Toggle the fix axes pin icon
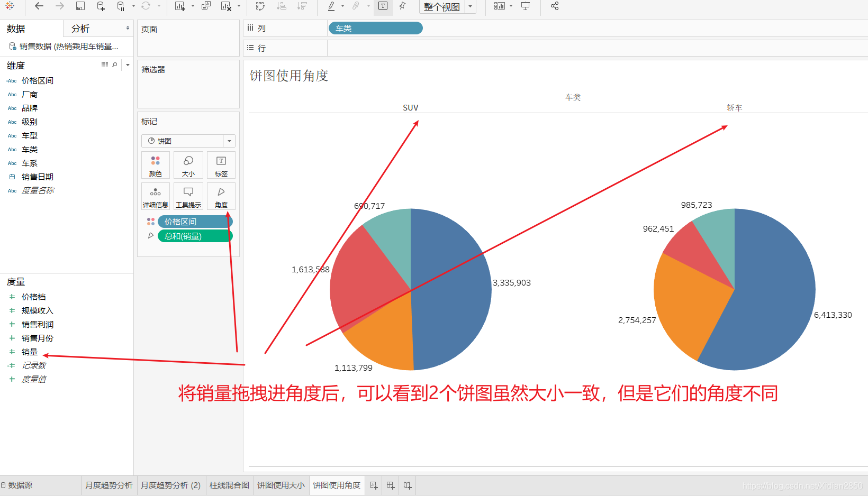 click(403, 6)
